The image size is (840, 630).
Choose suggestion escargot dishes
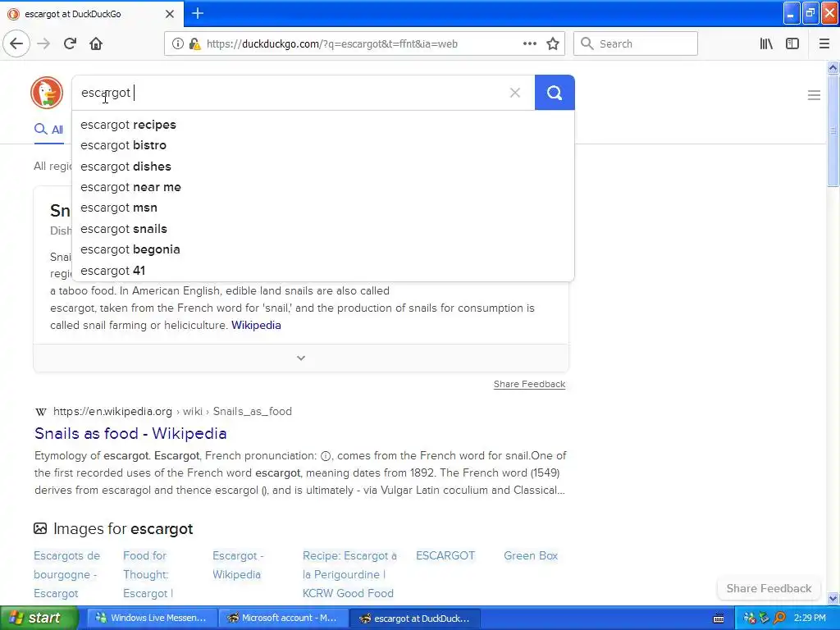322,167
